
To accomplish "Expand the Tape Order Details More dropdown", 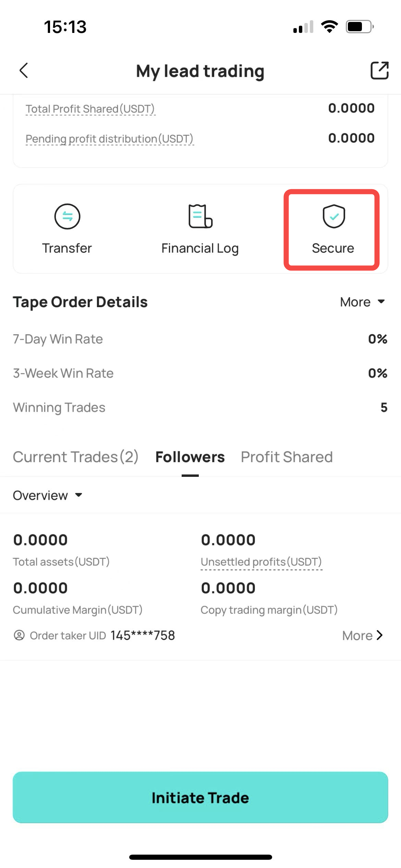I will pyautogui.click(x=363, y=302).
